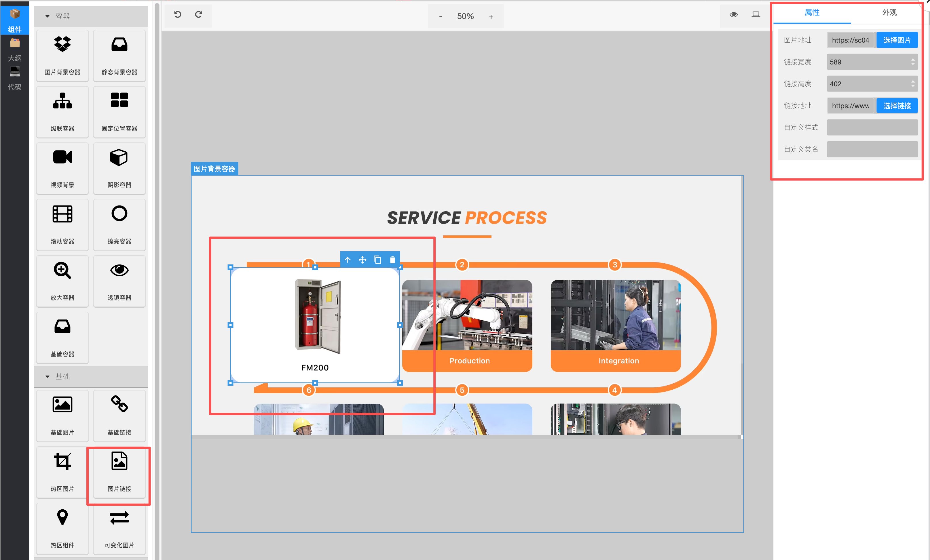This screenshot has height=560, width=930.
Task: Undo the last edit
Action: (177, 15)
